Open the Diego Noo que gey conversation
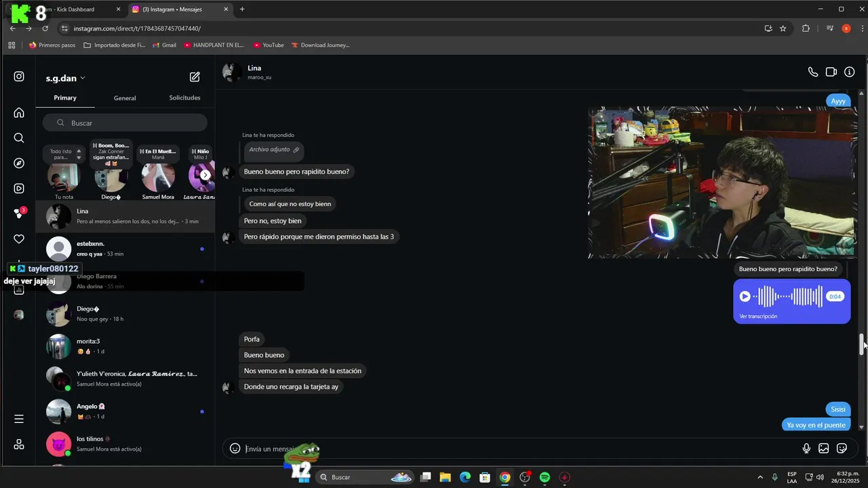Viewport: 868px width, 488px height. coord(125,314)
